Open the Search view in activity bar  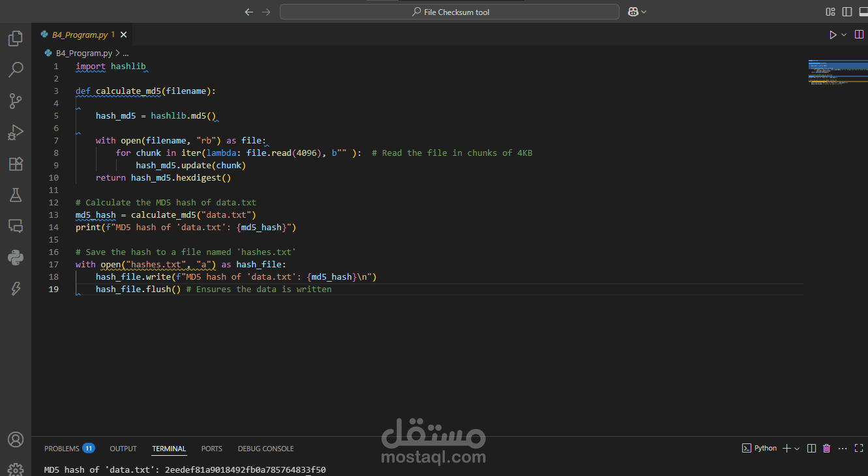point(16,69)
